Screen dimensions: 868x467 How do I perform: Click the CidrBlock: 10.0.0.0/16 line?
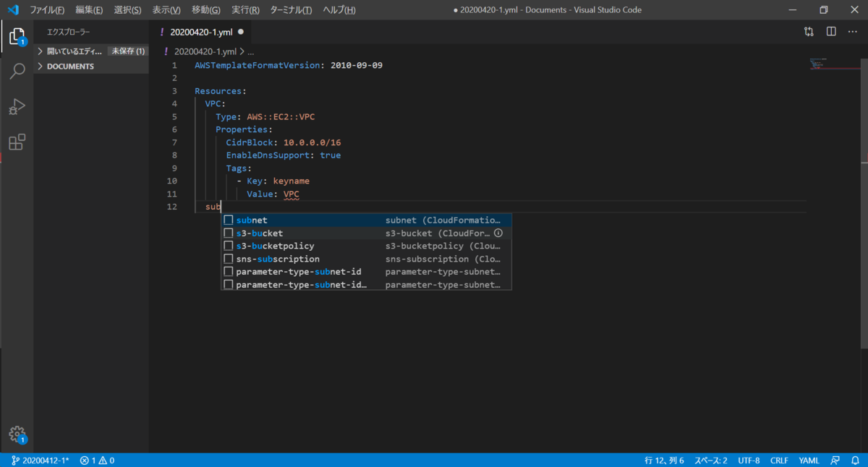(283, 142)
